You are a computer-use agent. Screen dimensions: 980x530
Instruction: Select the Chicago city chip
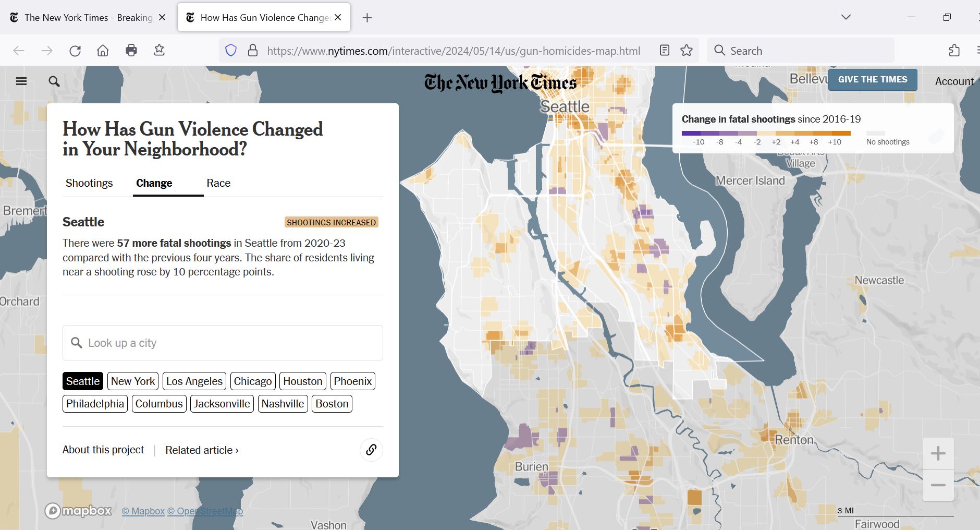tap(253, 381)
